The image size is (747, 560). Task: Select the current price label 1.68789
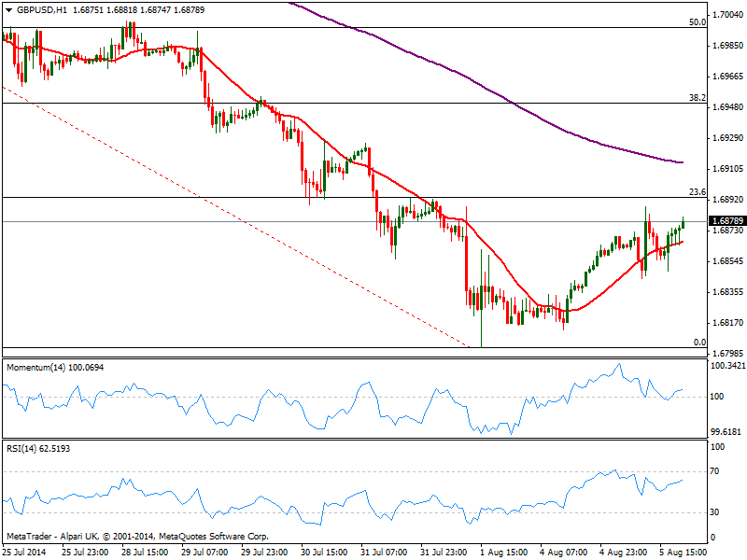tap(727, 221)
